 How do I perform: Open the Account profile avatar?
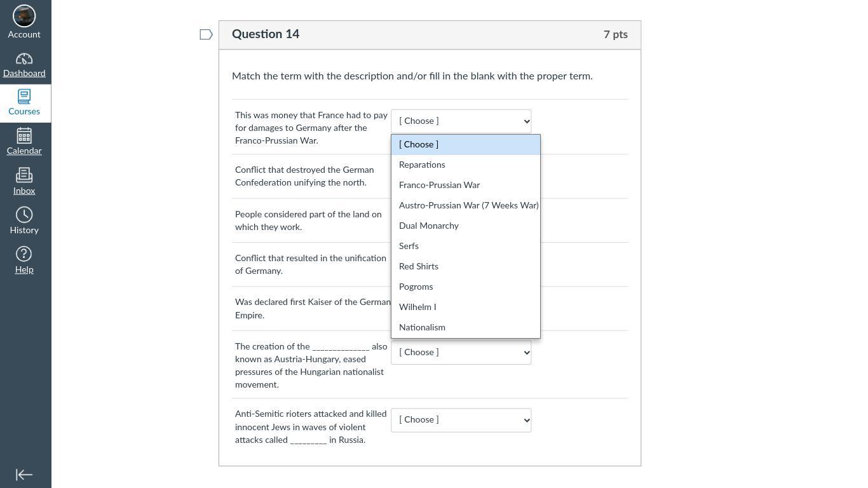[x=24, y=16]
